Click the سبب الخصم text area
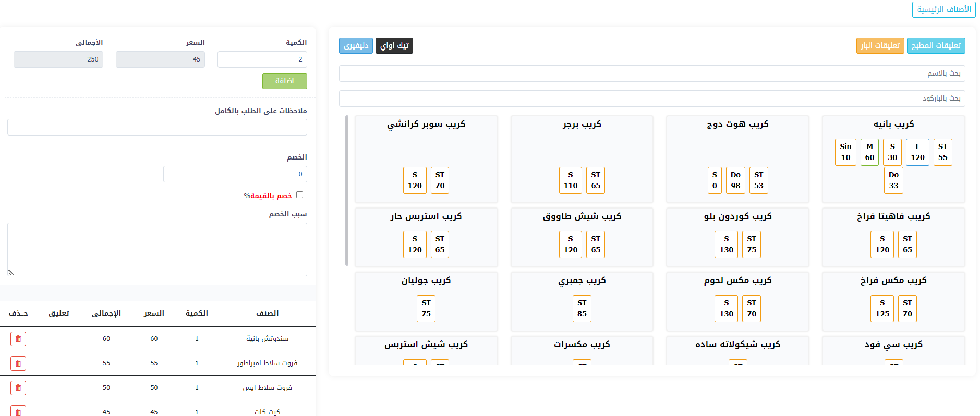This screenshot has height=416, width=980. pyautogui.click(x=157, y=249)
